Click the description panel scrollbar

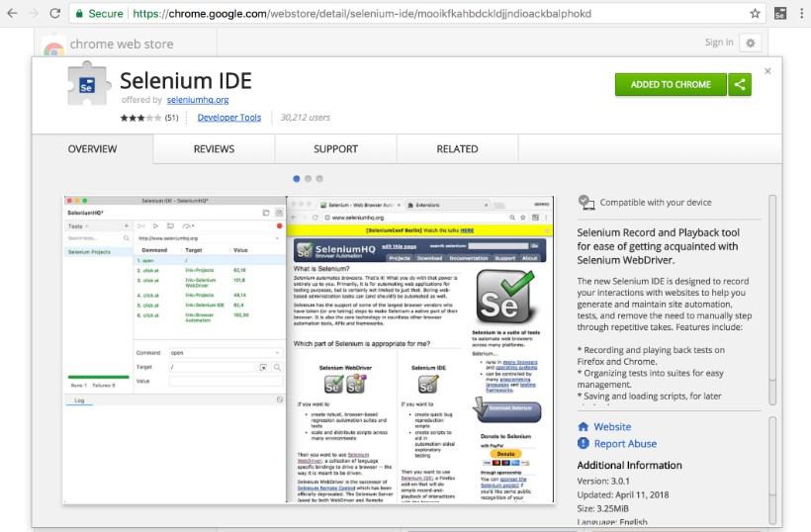[772, 300]
